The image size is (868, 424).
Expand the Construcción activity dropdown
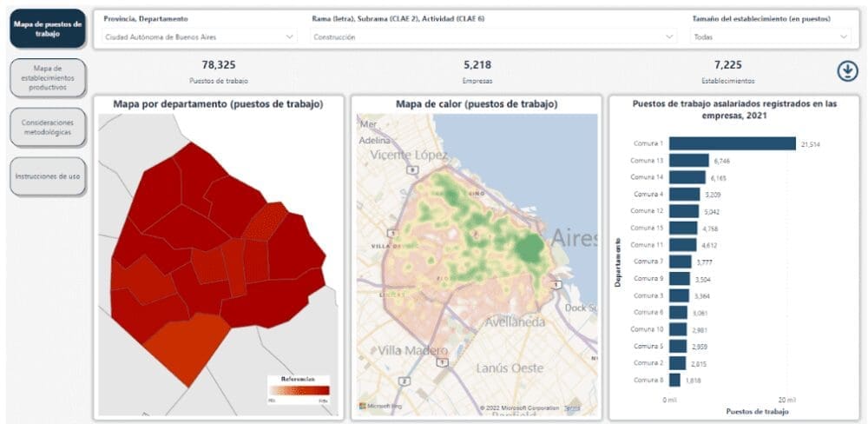[493, 37]
